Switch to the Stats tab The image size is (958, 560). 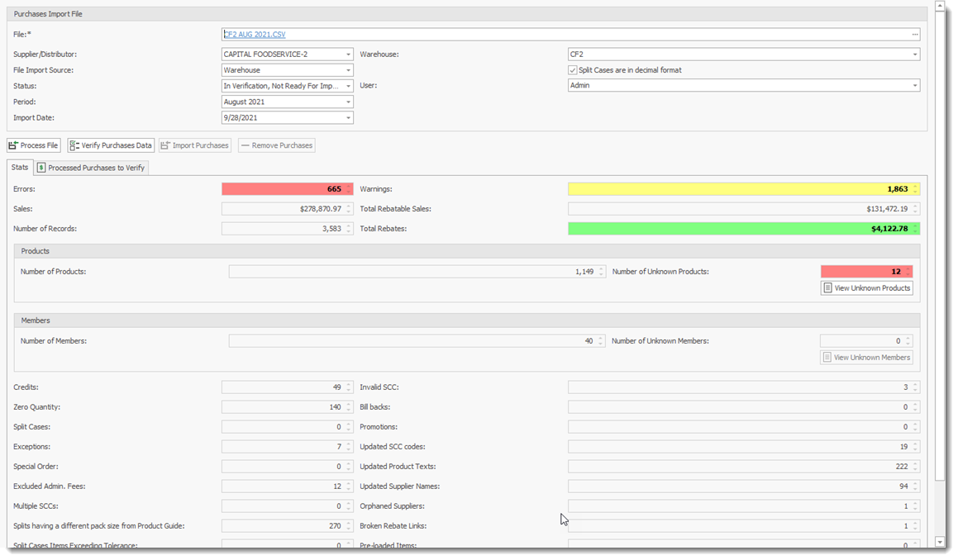coord(19,167)
